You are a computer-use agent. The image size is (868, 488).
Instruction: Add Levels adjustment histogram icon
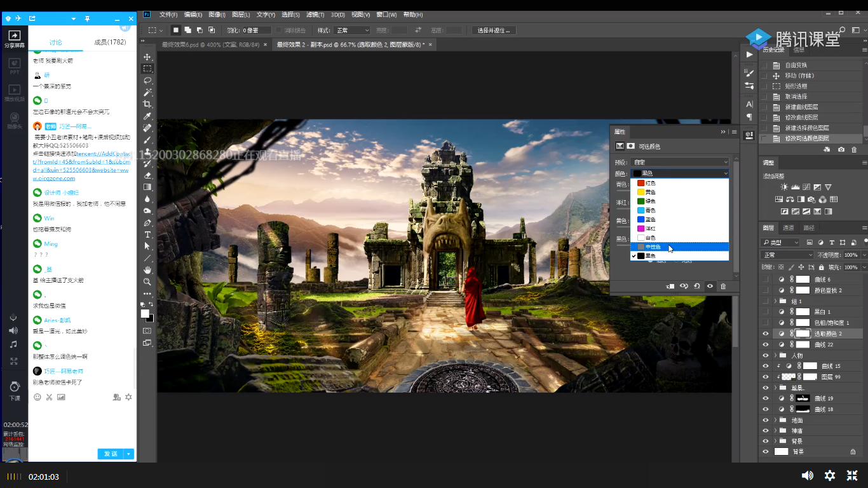pos(795,187)
